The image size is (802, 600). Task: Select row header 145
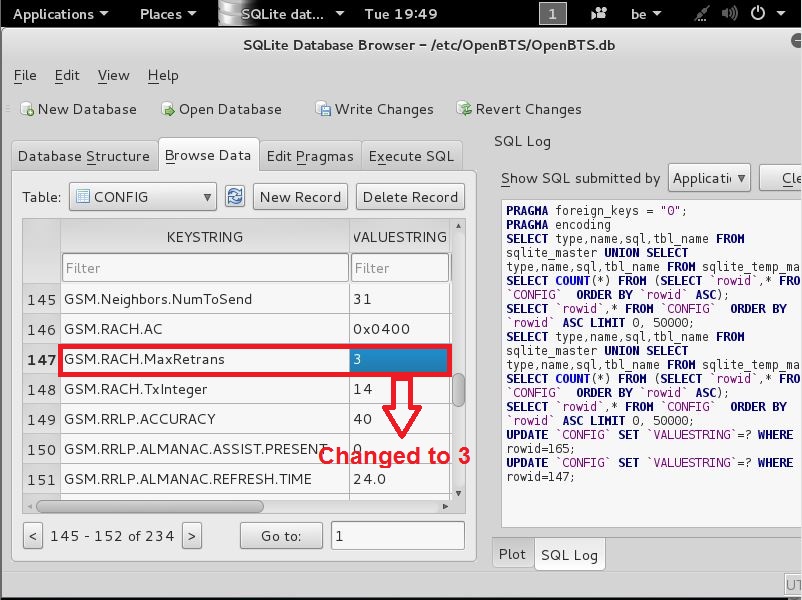pyautogui.click(x=41, y=299)
